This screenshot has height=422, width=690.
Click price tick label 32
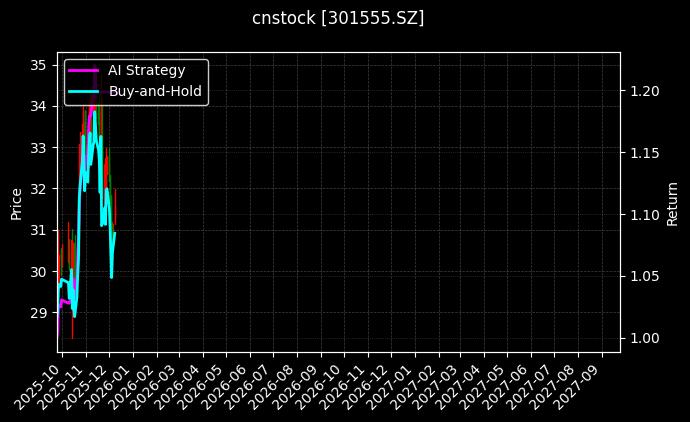38,189
